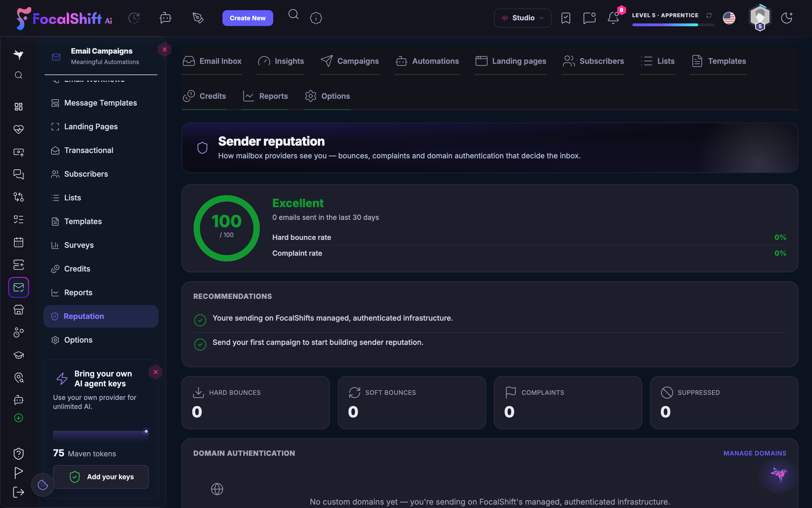Select Message Templates in sidebar

pos(101,103)
